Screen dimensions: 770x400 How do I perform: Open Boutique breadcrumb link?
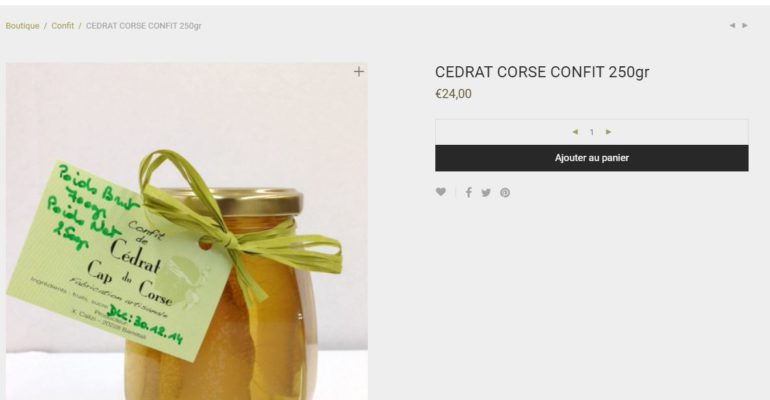23,26
